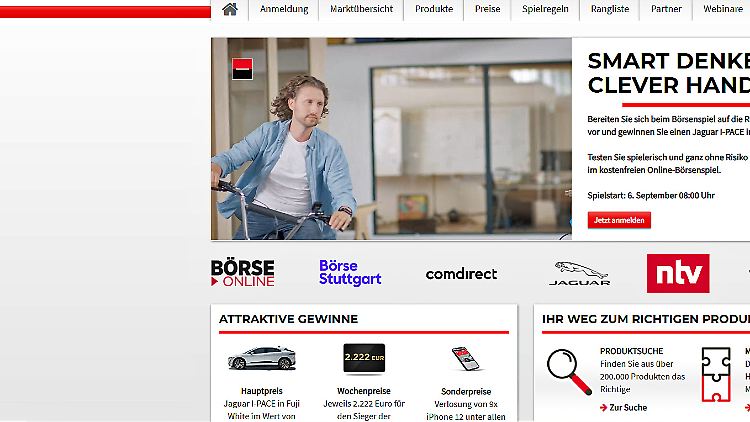This screenshot has width=750, height=422.
Task: Select the comdirect logo
Action: (462, 274)
